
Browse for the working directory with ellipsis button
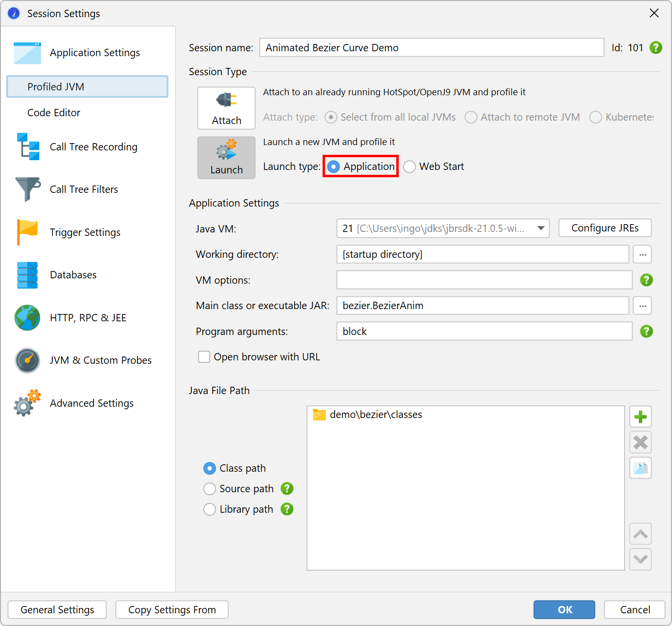(642, 254)
